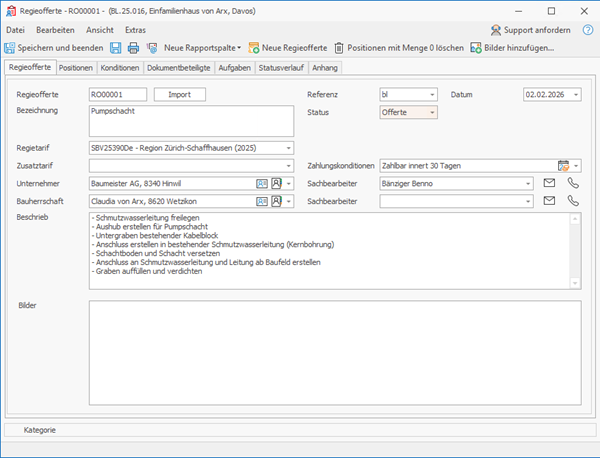The width and height of the screenshot is (600, 458).
Task: Click the Bilder image area
Action: (335, 353)
